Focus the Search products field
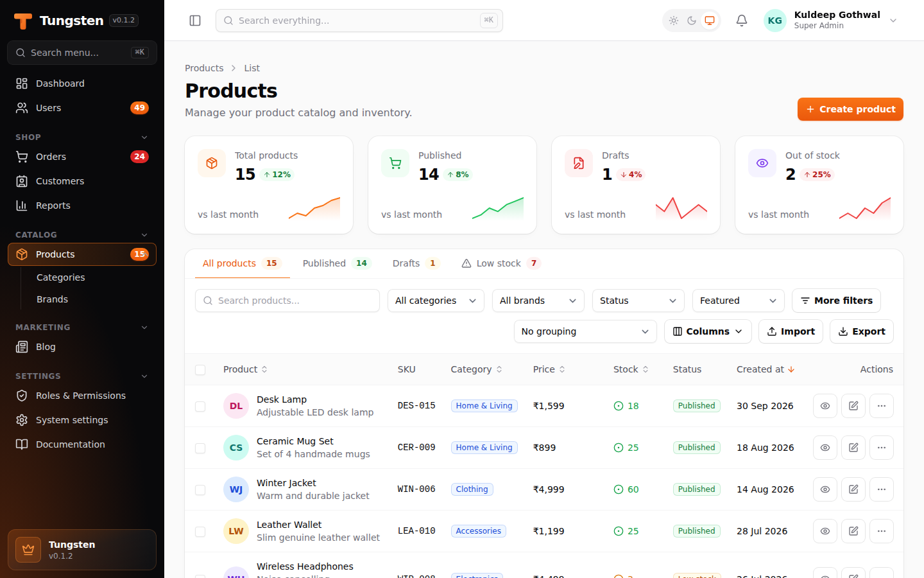The height and width of the screenshot is (578, 924). coord(287,301)
